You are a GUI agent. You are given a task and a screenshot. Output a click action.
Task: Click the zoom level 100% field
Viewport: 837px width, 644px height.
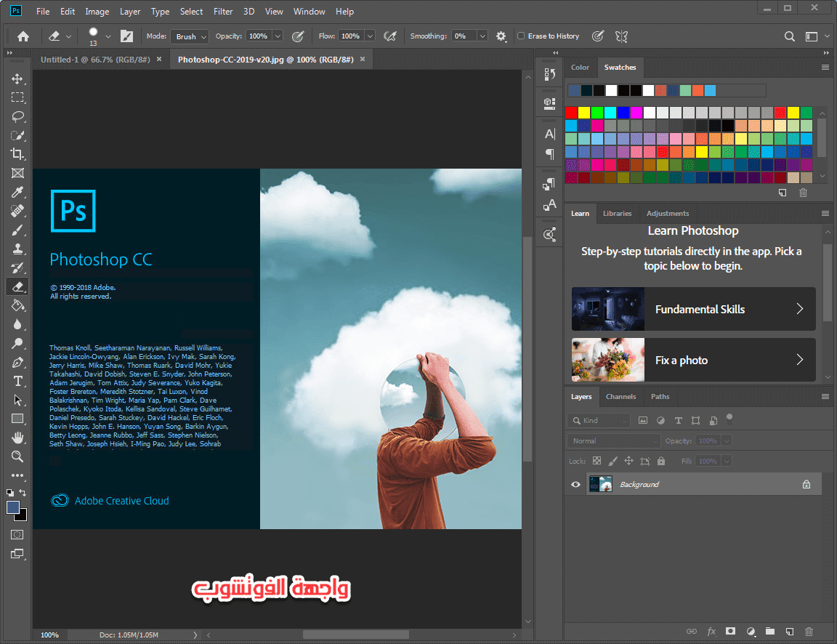tap(49, 635)
